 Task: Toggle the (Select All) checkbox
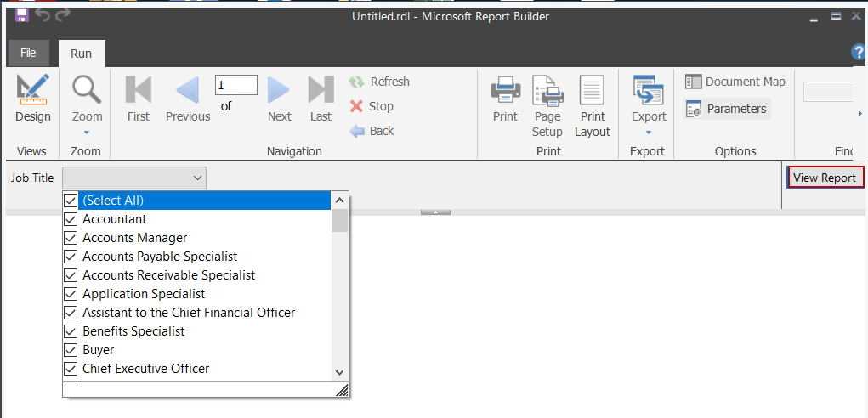71,201
